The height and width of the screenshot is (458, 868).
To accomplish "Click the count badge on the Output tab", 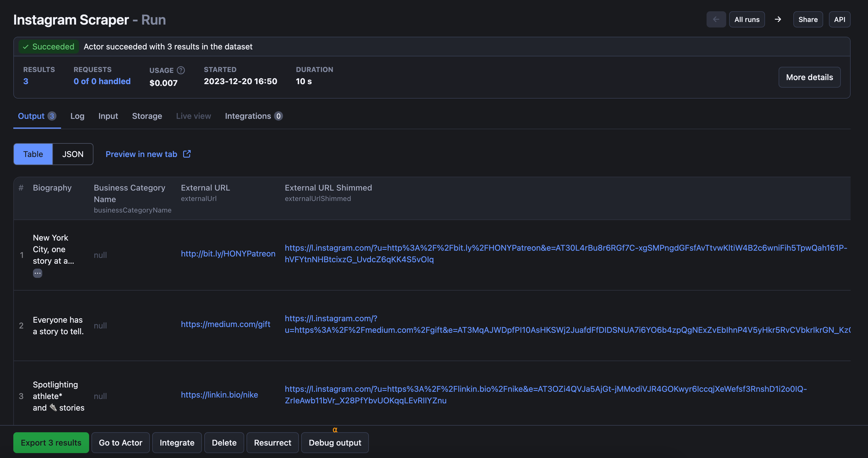I will click(x=52, y=116).
